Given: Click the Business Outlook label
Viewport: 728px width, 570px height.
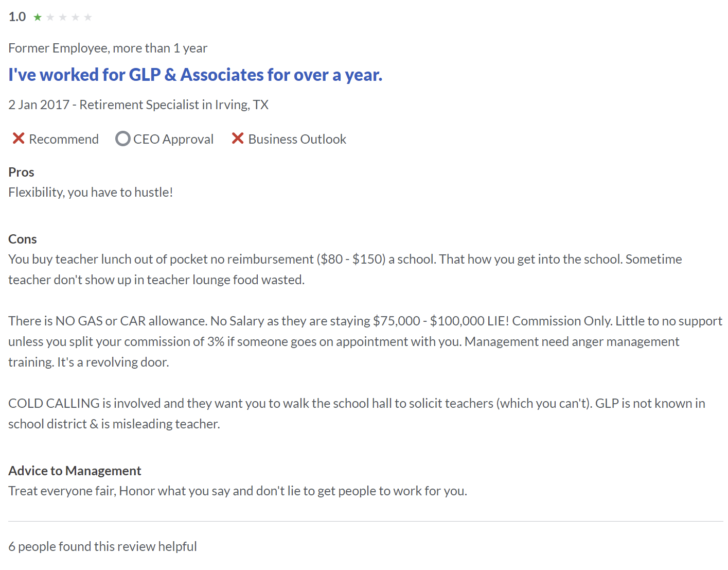Looking at the screenshot, I should (x=297, y=139).
